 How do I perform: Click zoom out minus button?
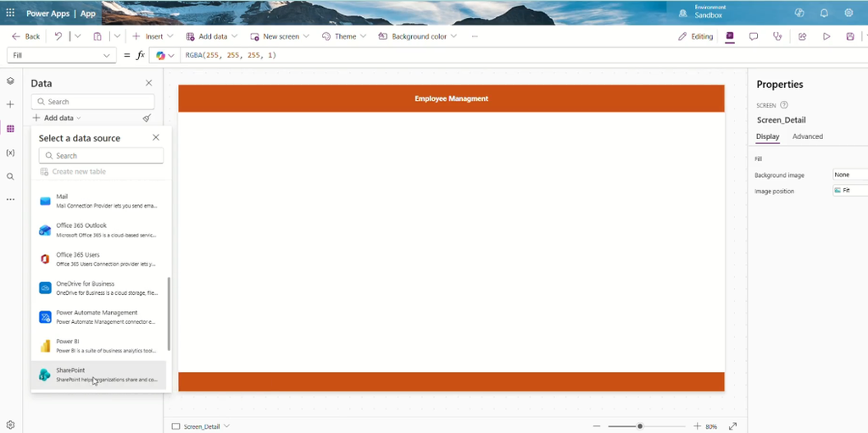596,426
